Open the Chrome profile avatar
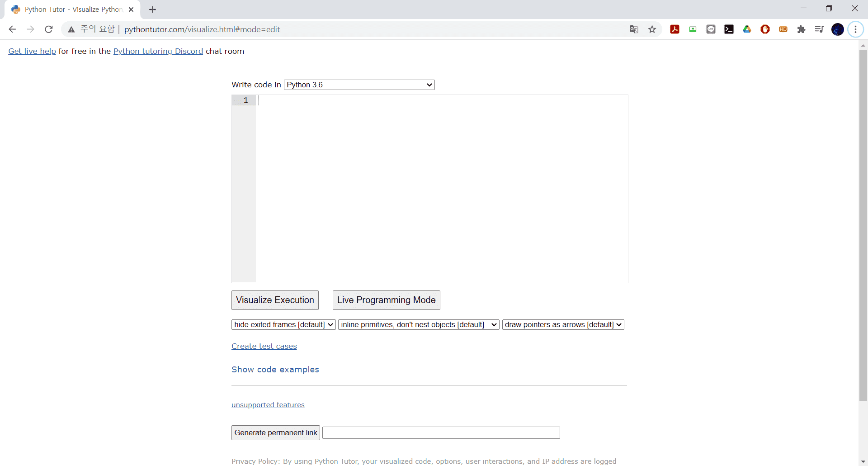The image size is (868, 466). (837, 29)
